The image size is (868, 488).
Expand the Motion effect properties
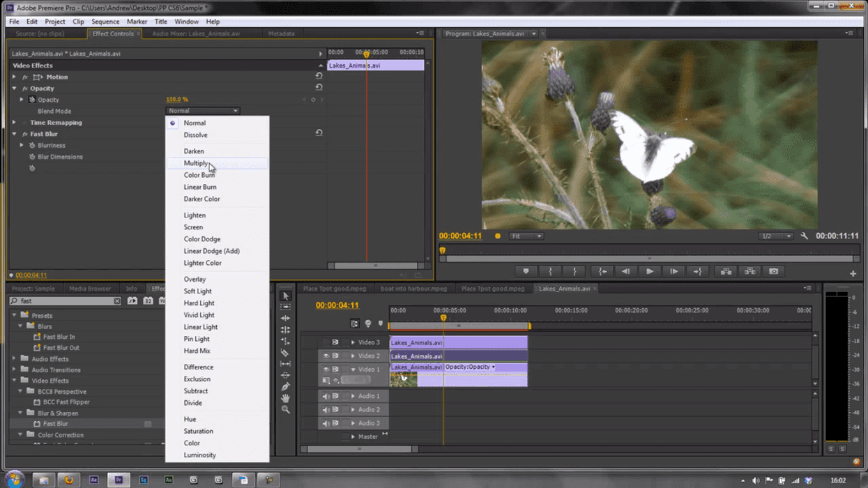pos(14,77)
